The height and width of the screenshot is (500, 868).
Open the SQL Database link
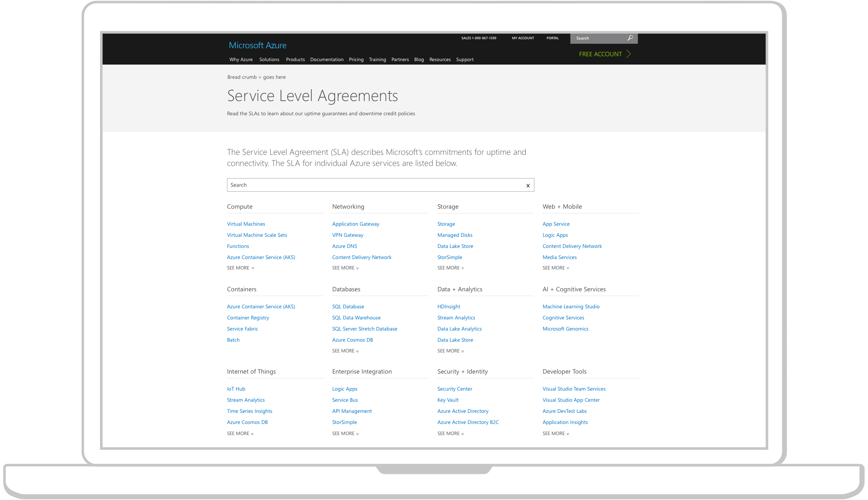[x=348, y=307]
